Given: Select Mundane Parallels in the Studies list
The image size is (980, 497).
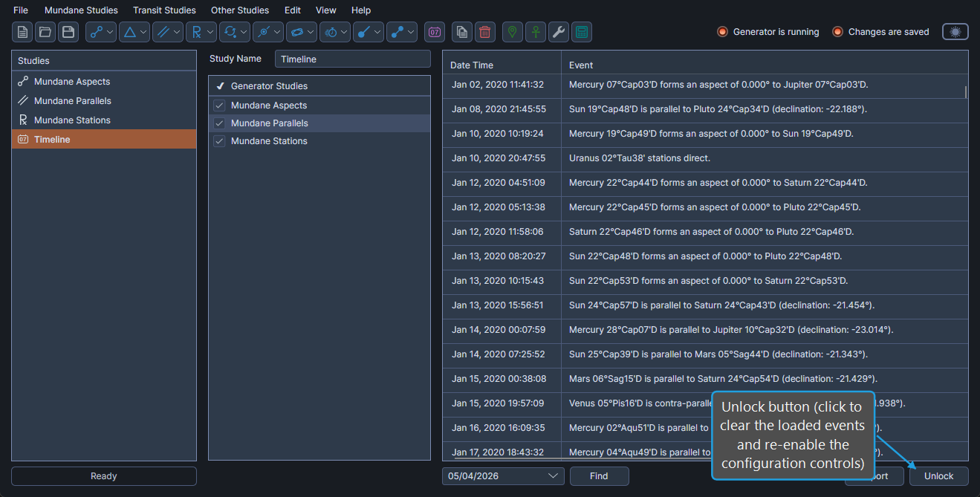Looking at the screenshot, I should coord(104,101).
